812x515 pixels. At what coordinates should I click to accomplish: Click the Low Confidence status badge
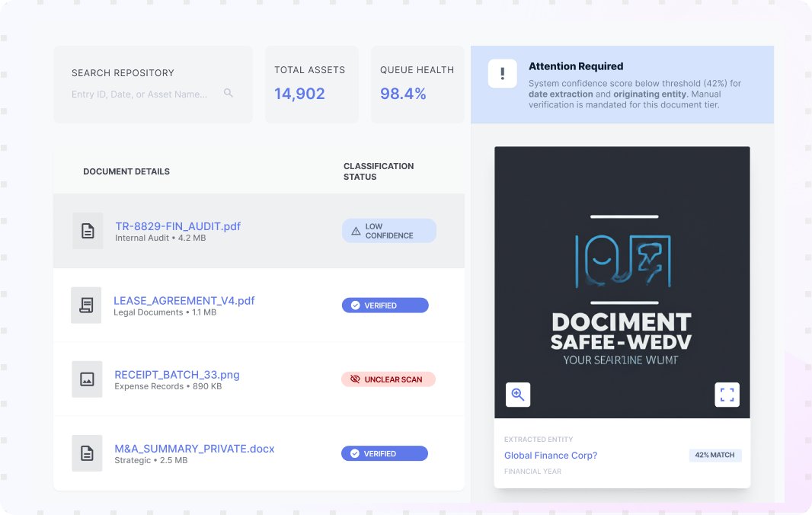[x=389, y=231]
